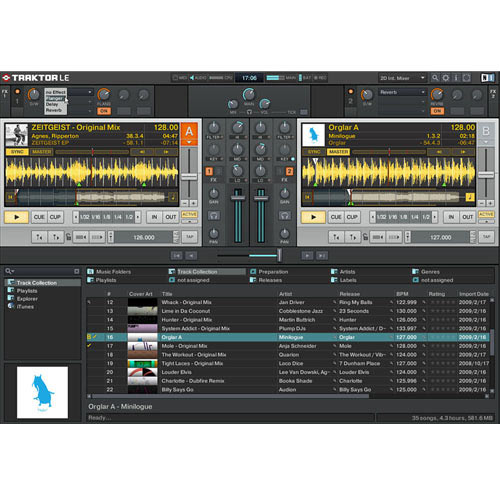Open preferences with the gear icon
This screenshot has height=500, width=500.
[x=445, y=78]
